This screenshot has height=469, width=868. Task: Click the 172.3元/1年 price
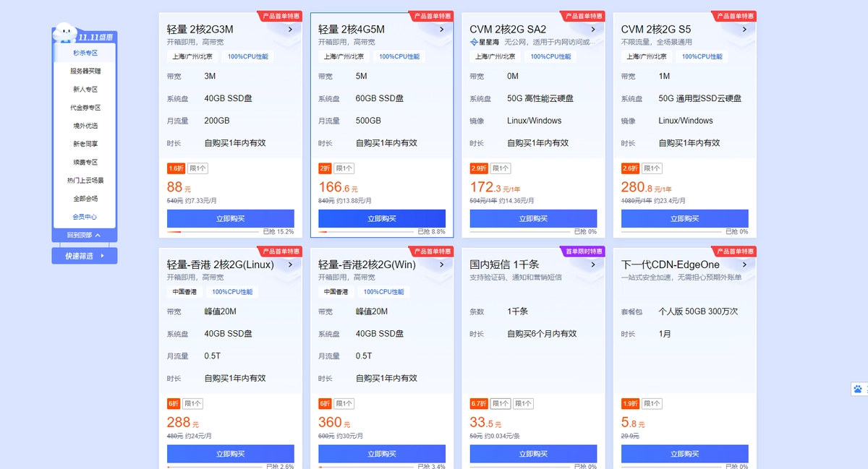click(495, 187)
